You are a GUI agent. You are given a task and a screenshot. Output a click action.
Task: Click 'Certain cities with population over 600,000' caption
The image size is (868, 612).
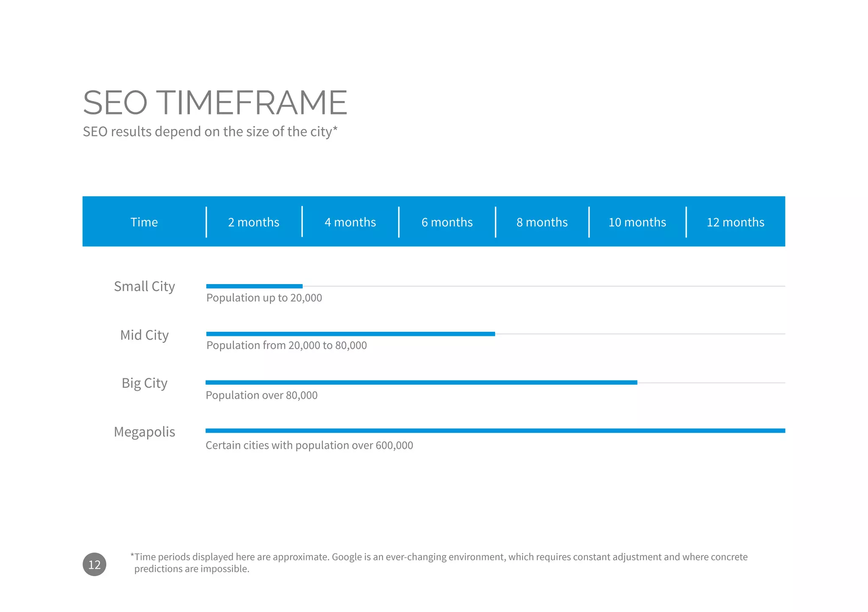309,445
